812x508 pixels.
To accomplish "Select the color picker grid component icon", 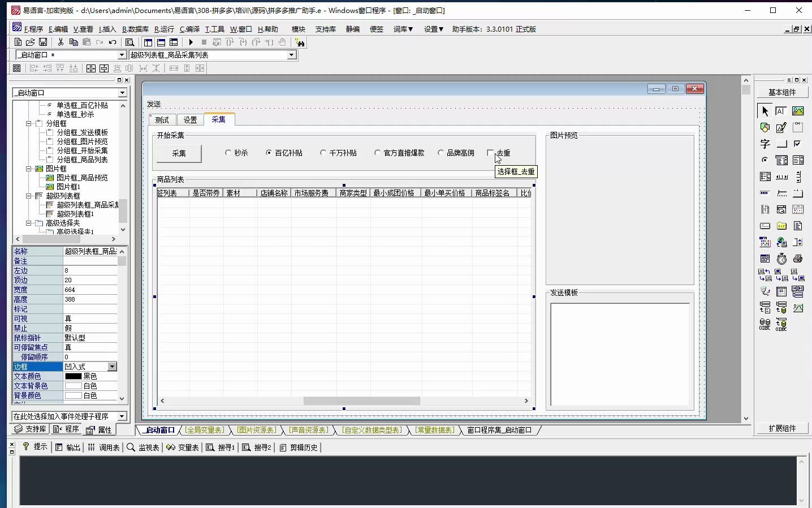I will point(765,242).
